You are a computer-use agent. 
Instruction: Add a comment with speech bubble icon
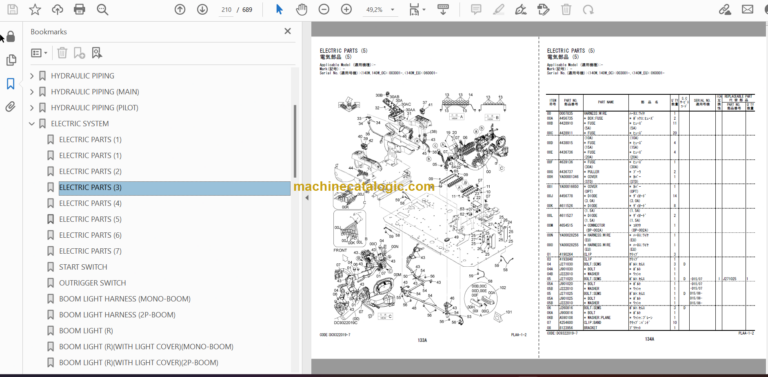(476, 9)
